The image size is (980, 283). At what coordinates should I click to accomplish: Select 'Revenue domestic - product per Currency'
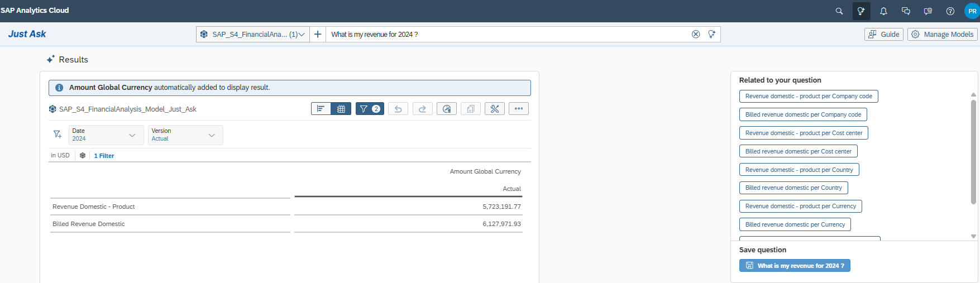click(x=801, y=206)
